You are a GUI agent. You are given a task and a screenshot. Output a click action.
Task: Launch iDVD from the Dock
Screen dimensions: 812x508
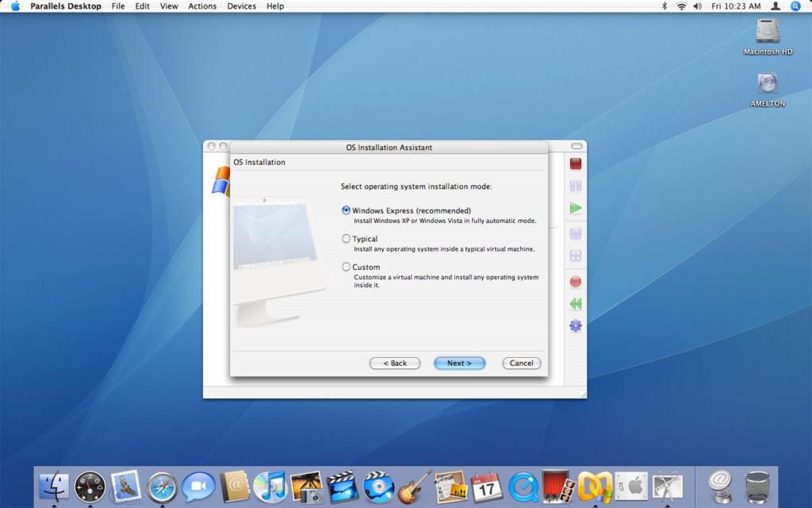point(378,487)
